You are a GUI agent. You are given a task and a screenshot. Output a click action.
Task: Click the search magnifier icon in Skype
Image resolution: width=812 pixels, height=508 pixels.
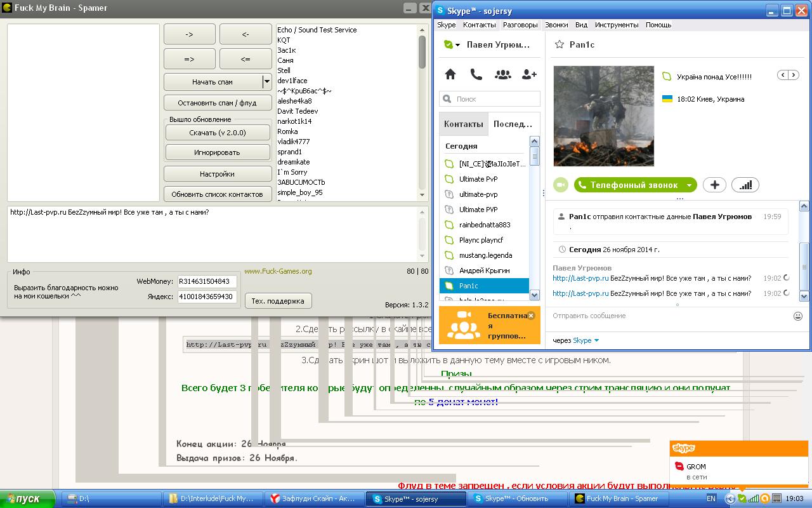point(447,99)
